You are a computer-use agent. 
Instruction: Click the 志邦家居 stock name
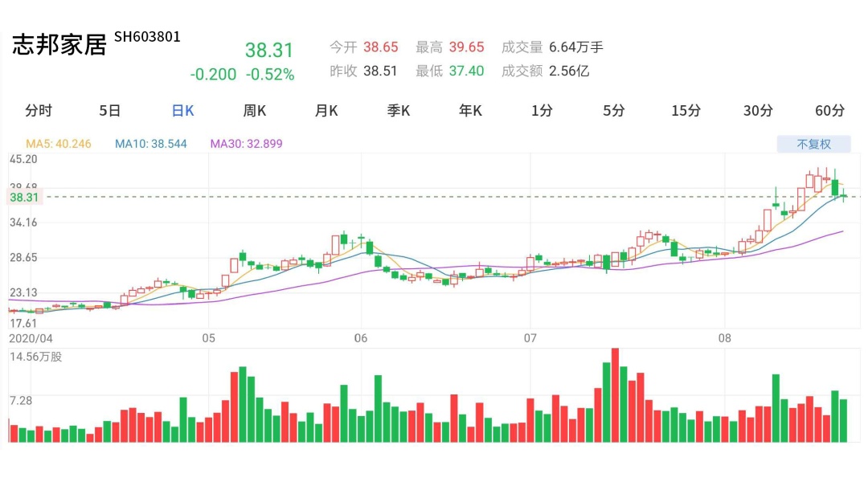click(59, 45)
